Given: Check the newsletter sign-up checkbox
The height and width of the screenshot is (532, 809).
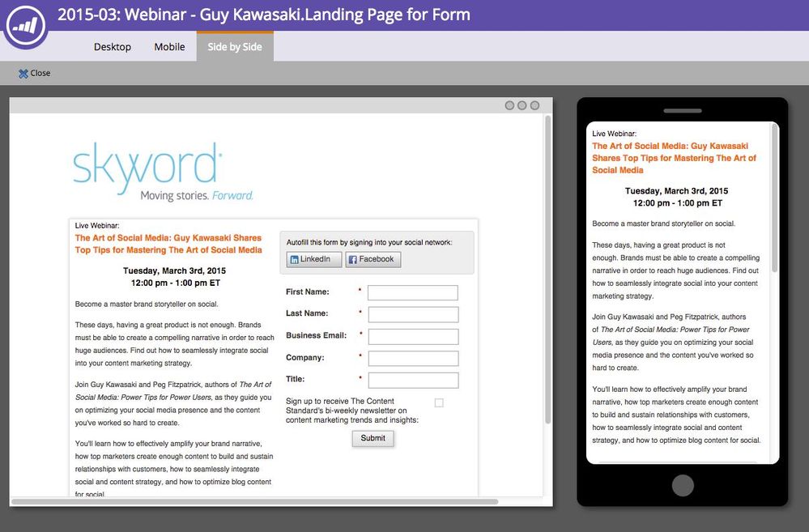Looking at the screenshot, I should click(439, 402).
